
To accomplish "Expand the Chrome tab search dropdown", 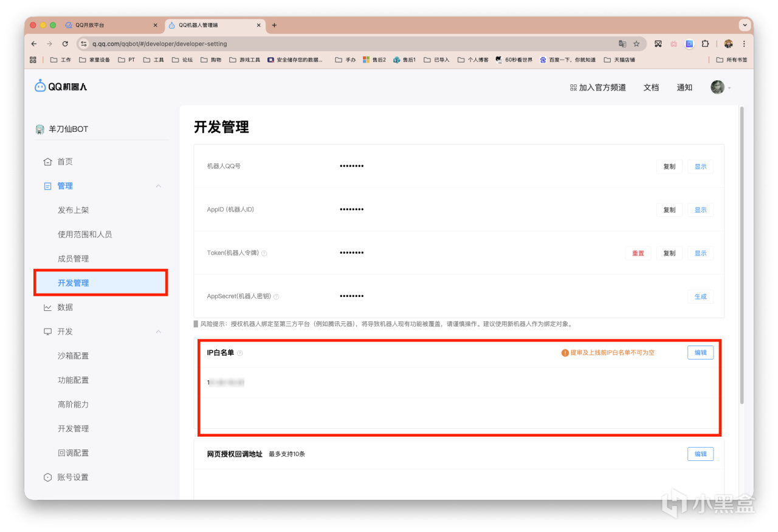I will point(745,26).
